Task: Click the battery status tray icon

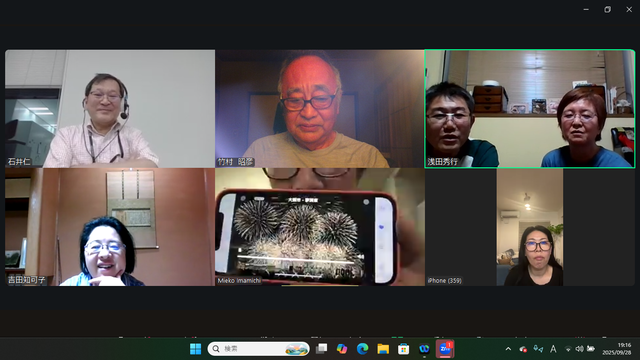Action: [x=591, y=349]
